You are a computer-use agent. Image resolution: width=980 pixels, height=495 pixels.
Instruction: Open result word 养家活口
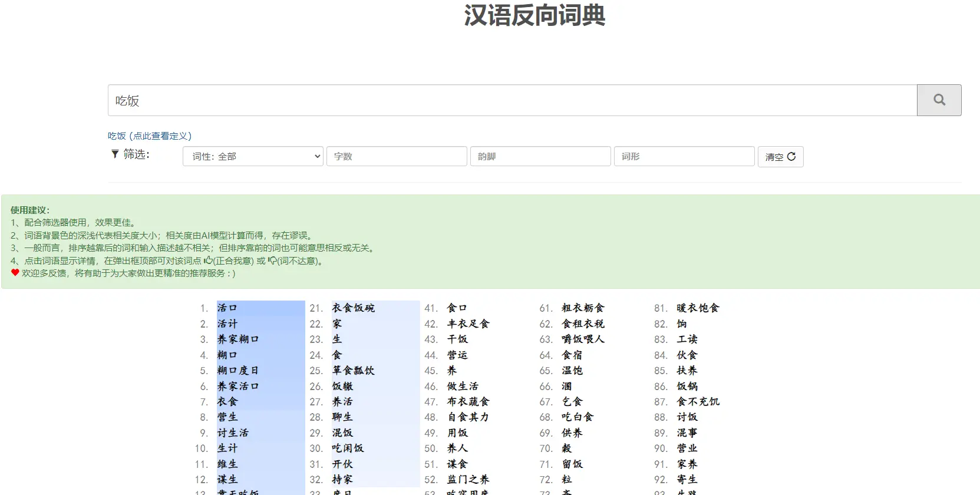pyautogui.click(x=238, y=386)
